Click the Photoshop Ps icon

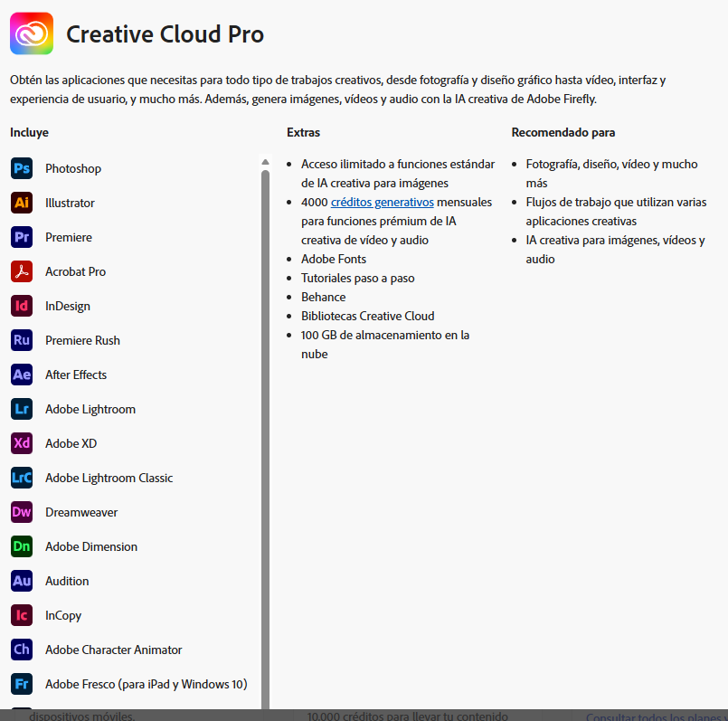[x=22, y=168]
